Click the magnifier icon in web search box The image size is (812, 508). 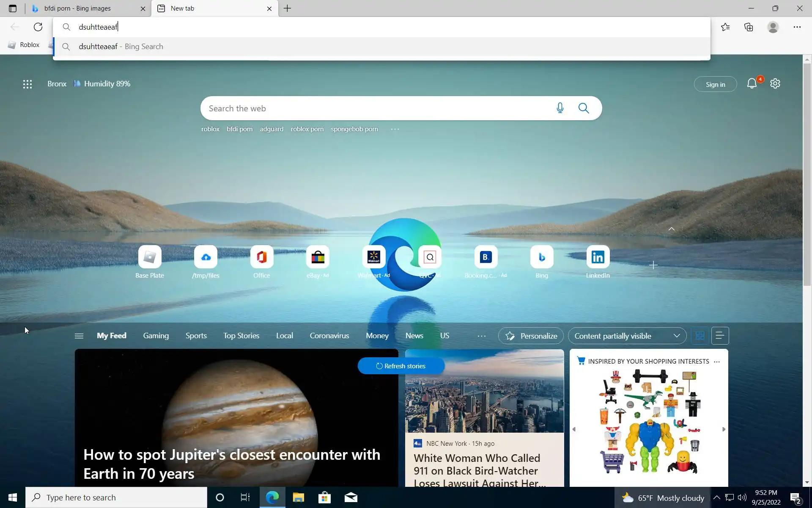pos(584,108)
